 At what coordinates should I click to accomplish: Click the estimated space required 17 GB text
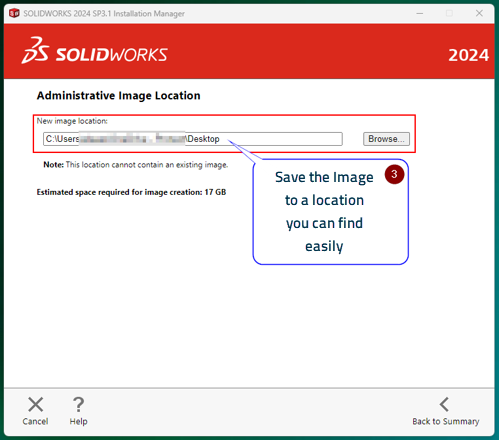coord(131,192)
